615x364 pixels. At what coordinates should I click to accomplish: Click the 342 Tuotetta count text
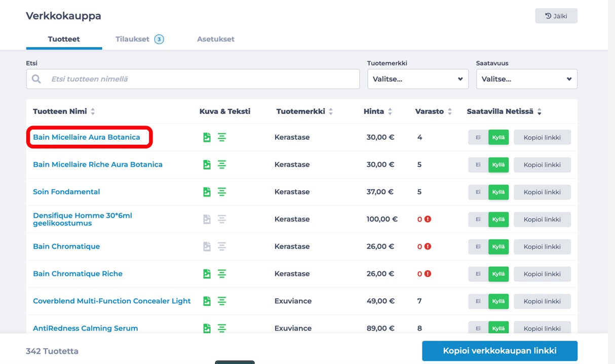click(x=52, y=351)
